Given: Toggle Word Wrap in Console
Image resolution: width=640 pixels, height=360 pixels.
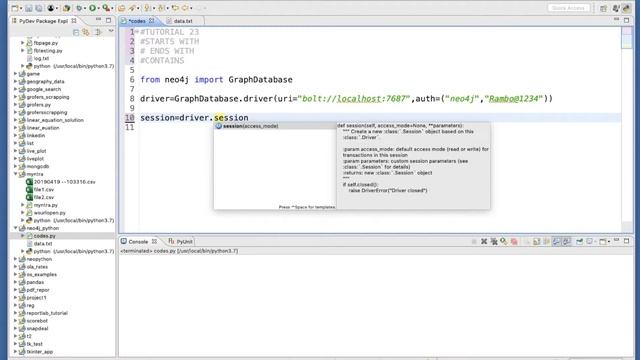Looking at the screenshot, I should [547, 242].
